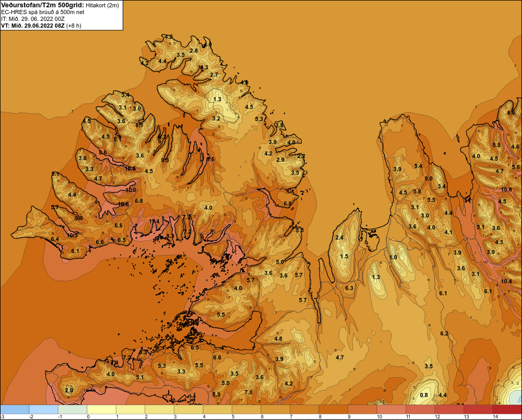
Task: Click the 'Hitakort (2m)' label
Action: tap(102, 5)
